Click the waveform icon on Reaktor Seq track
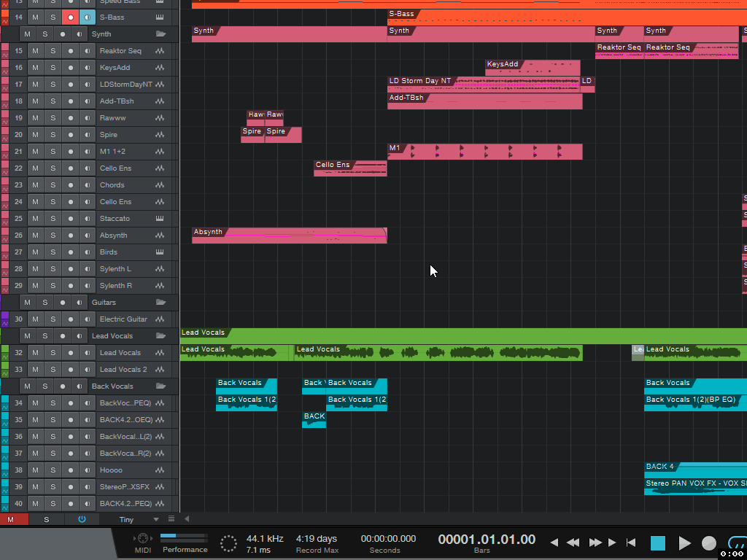This screenshot has width=747, height=560. [x=160, y=51]
